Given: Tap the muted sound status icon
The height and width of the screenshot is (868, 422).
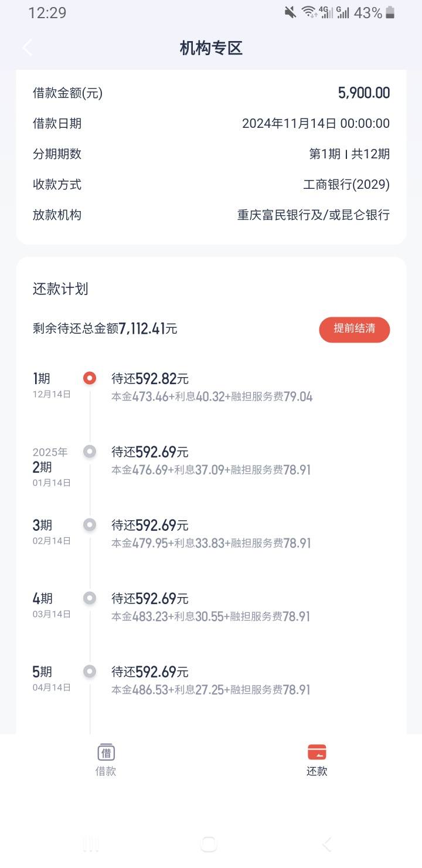Looking at the screenshot, I should coord(290,12).
